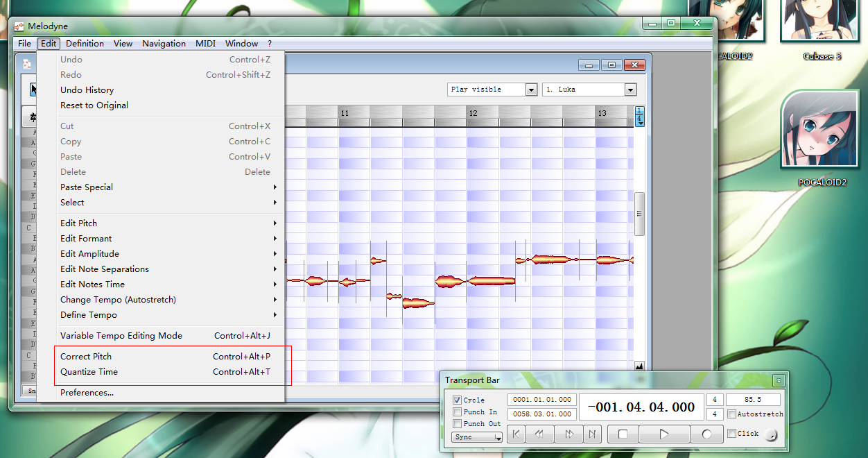Enable the Punch Out checkbox
The width and height of the screenshot is (868, 458).
point(457,424)
